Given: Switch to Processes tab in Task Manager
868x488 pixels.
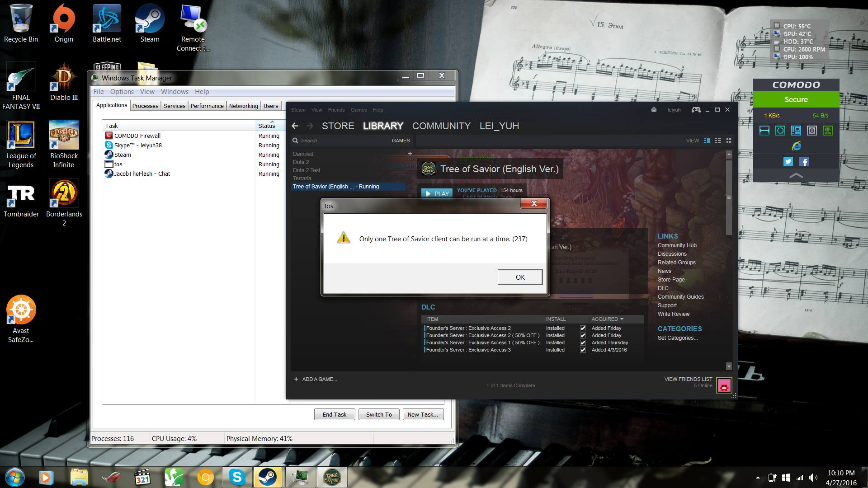Looking at the screenshot, I should (145, 106).
